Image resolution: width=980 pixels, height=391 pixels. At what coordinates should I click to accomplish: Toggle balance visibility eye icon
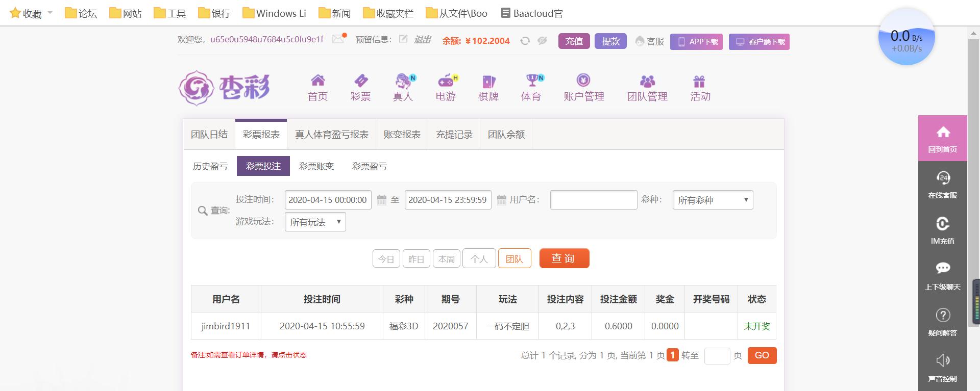542,40
